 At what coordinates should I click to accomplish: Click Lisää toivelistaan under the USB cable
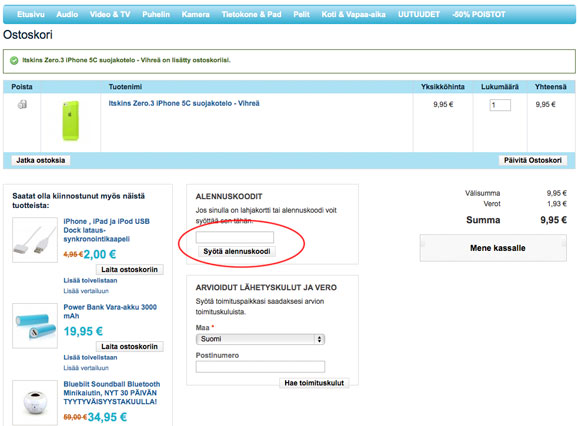(x=90, y=280)
